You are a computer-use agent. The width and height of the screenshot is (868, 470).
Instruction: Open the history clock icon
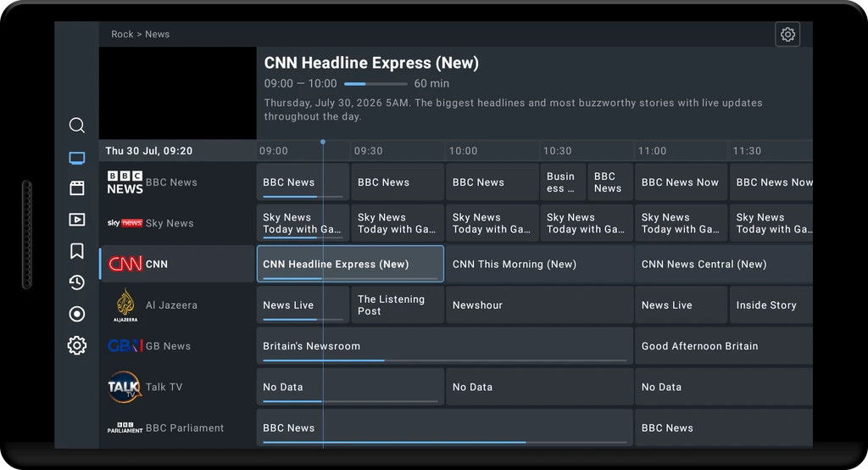point(77,283)
